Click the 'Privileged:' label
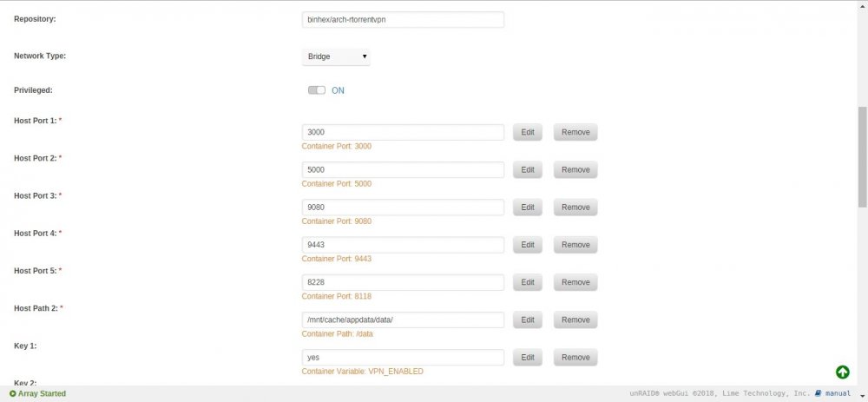Image resolution: width=868 pixels, height=402 pixels. (x=33, y=89)
